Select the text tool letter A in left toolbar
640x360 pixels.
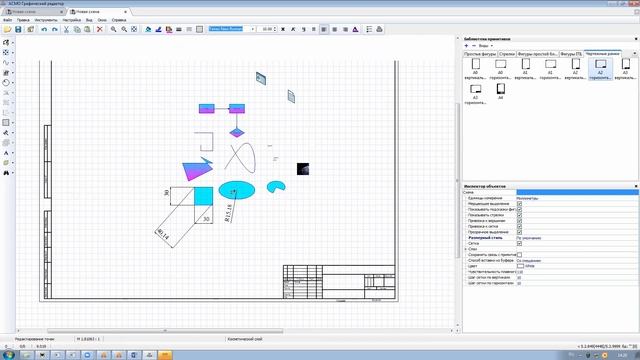6,153
